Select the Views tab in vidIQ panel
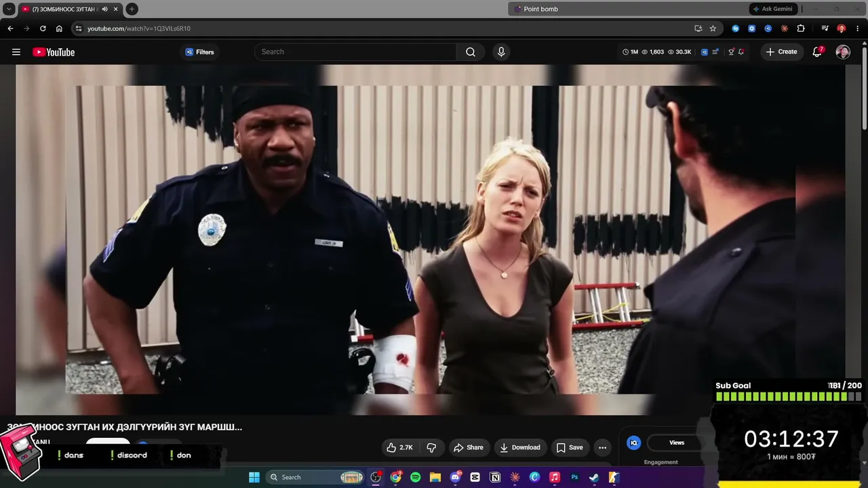Screen dimensions: 868x488 pos(676,443)
